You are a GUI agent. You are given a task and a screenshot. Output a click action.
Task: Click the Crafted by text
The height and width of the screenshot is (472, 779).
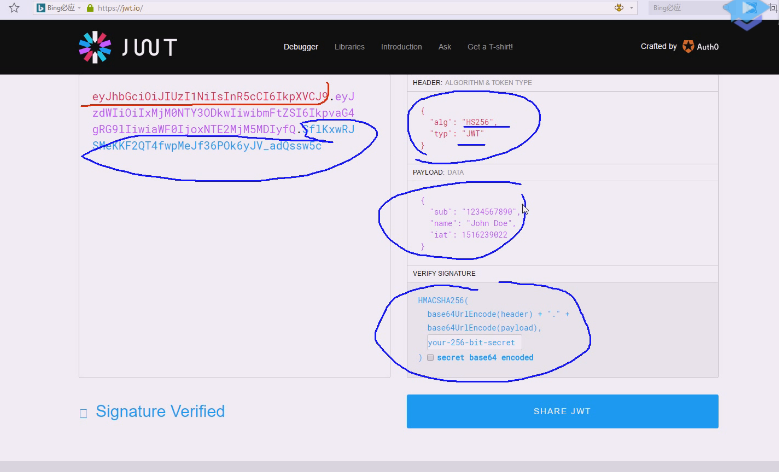[x=658, y=46]
